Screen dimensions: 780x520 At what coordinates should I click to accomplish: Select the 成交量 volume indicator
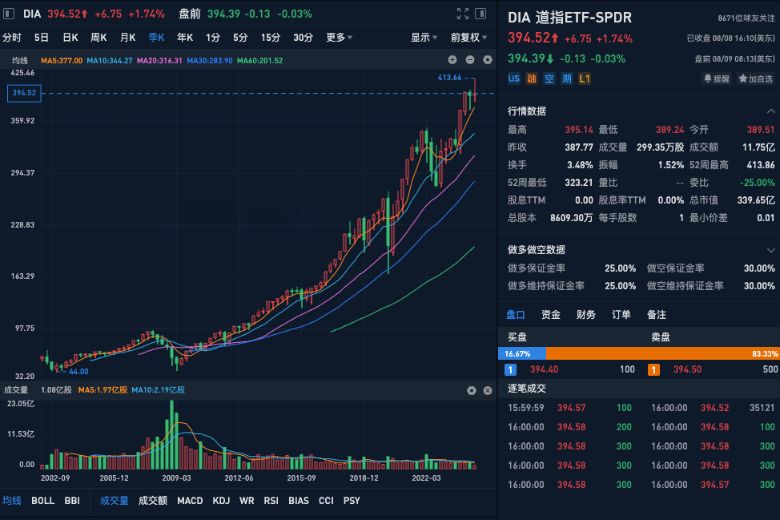(x=114, y=501)
